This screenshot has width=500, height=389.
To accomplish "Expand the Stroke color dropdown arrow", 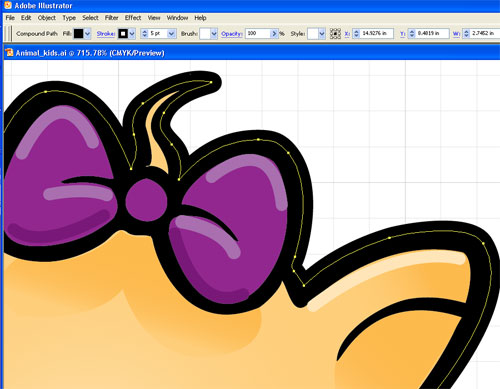I will [132, 33].
